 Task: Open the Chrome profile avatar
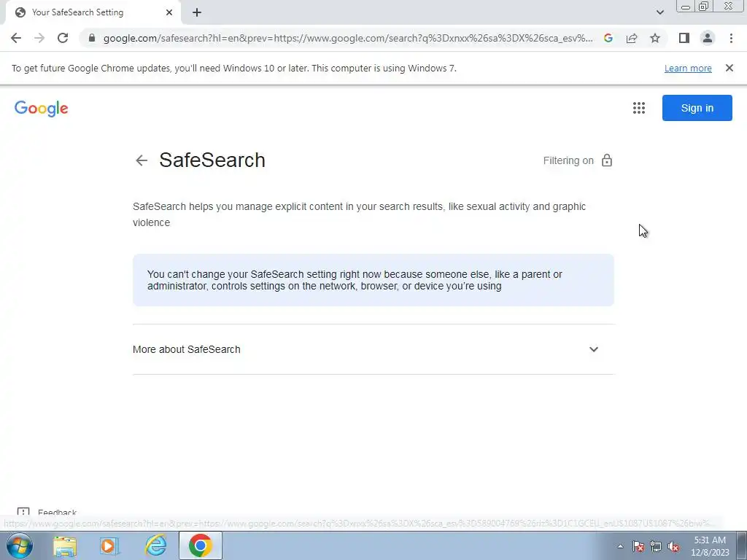point(708,38)
